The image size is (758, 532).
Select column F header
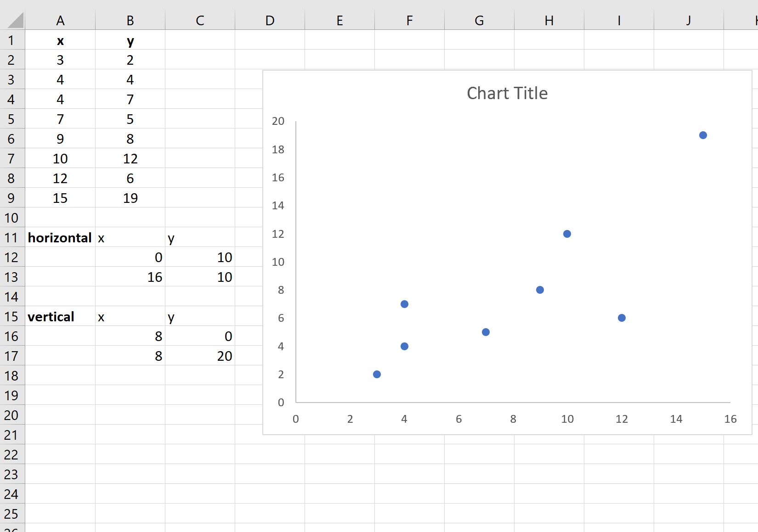coord(409,20)
